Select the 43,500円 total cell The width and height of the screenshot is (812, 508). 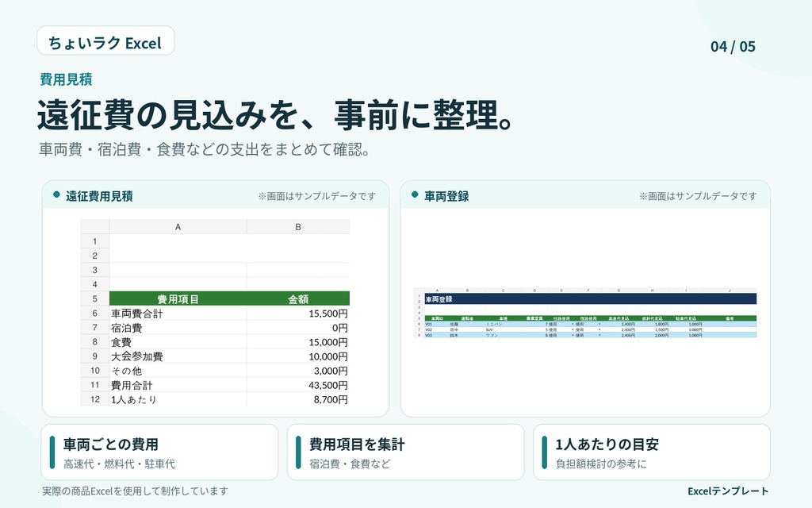[x=298, y=385]
